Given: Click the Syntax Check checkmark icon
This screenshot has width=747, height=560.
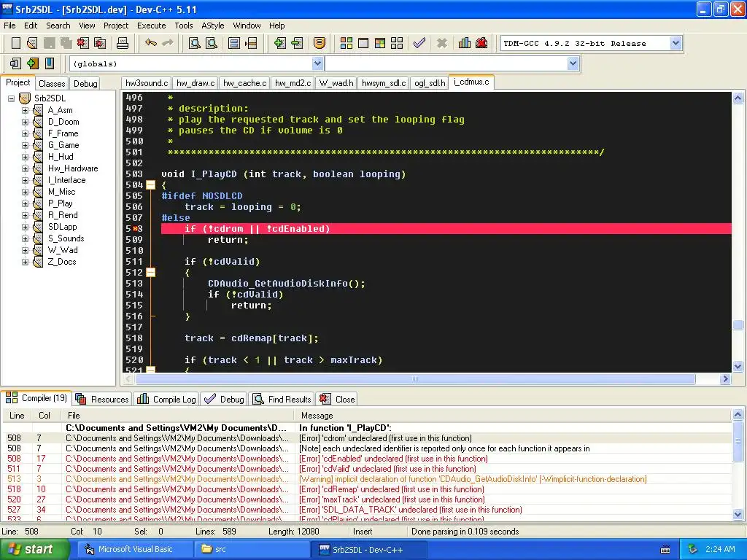Looking at the screenshot, I should click(x=419, y=43).
